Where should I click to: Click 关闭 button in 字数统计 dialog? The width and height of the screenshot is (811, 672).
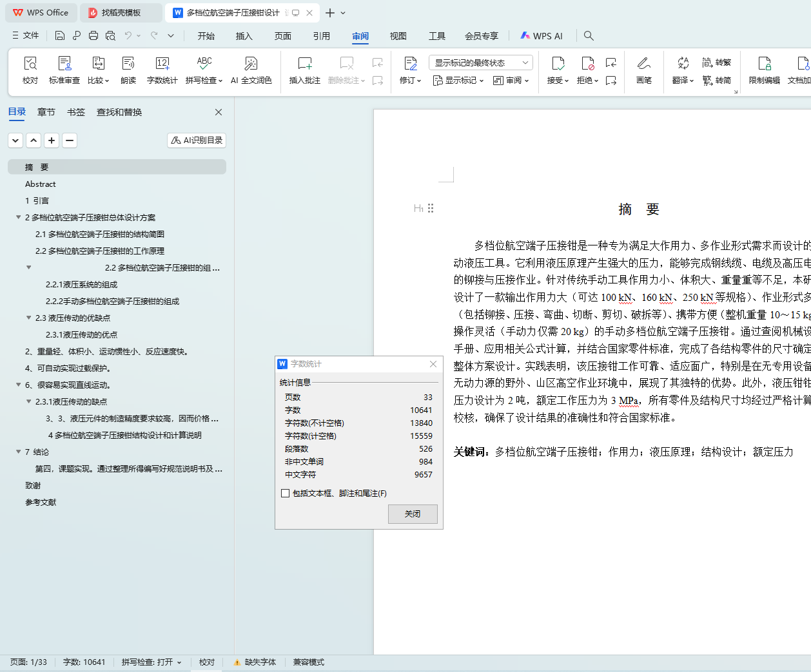pos(413,514)
